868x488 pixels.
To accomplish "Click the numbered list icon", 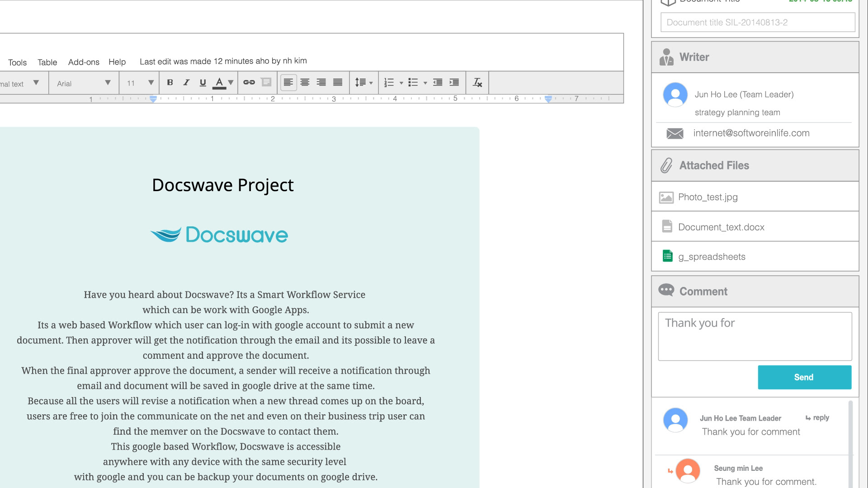I will (389, 83).
